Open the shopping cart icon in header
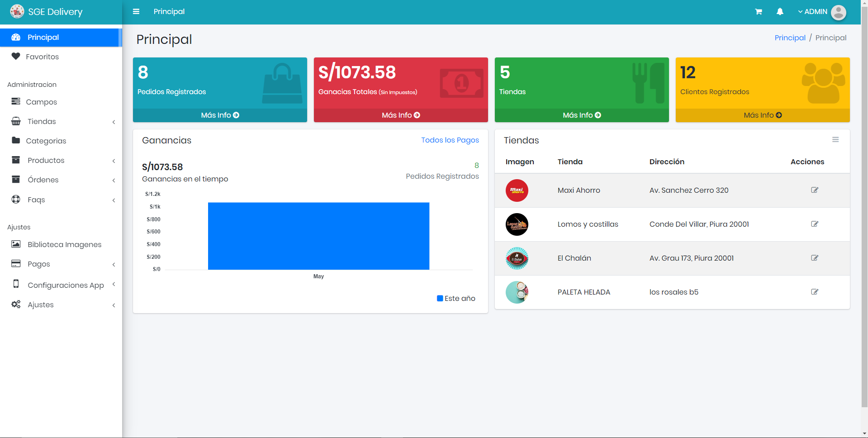 (759, 12)
